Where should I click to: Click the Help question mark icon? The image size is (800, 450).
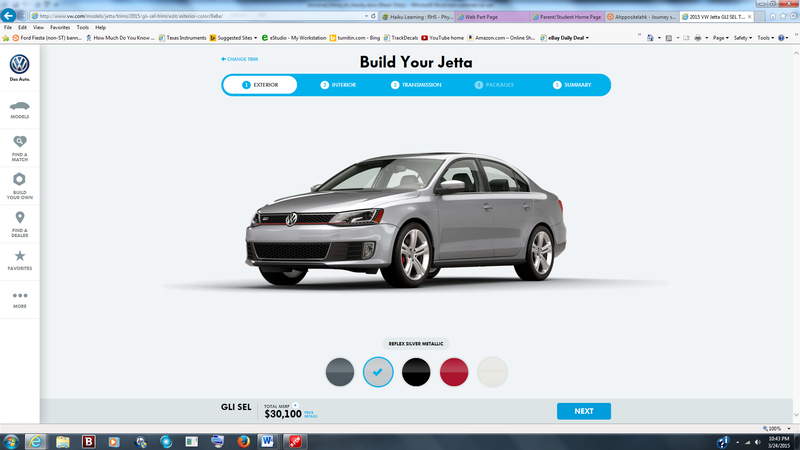[x=781, y=38]
